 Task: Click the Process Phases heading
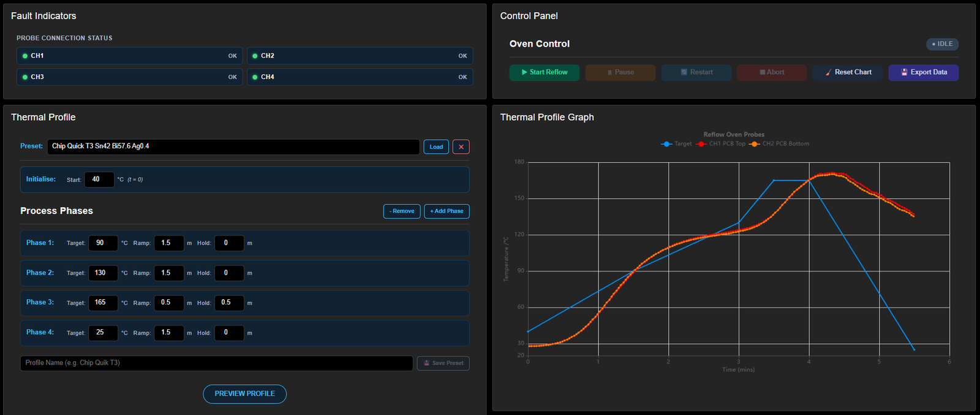coord(56,211)
